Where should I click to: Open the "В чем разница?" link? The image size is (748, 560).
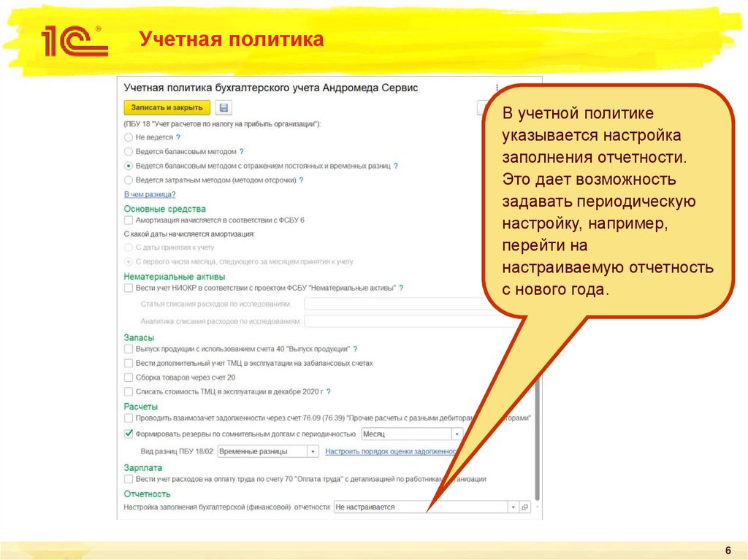150,195
